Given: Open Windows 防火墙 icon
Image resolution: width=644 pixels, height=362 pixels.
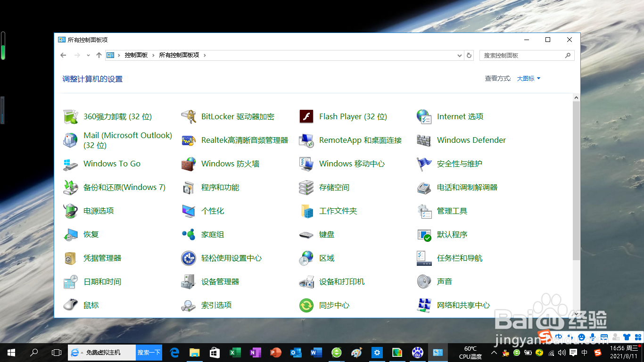Looking at the screenshot, I should point(189,164).
